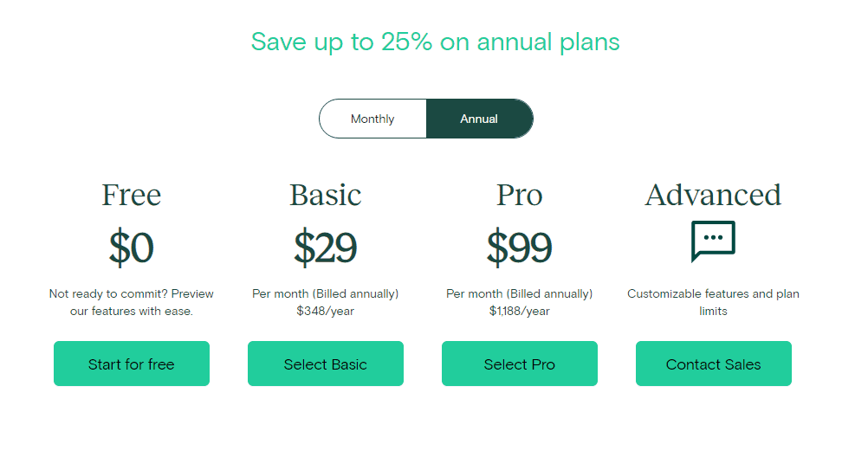Click the $99 Pro plan price

(x=520, y=248)
